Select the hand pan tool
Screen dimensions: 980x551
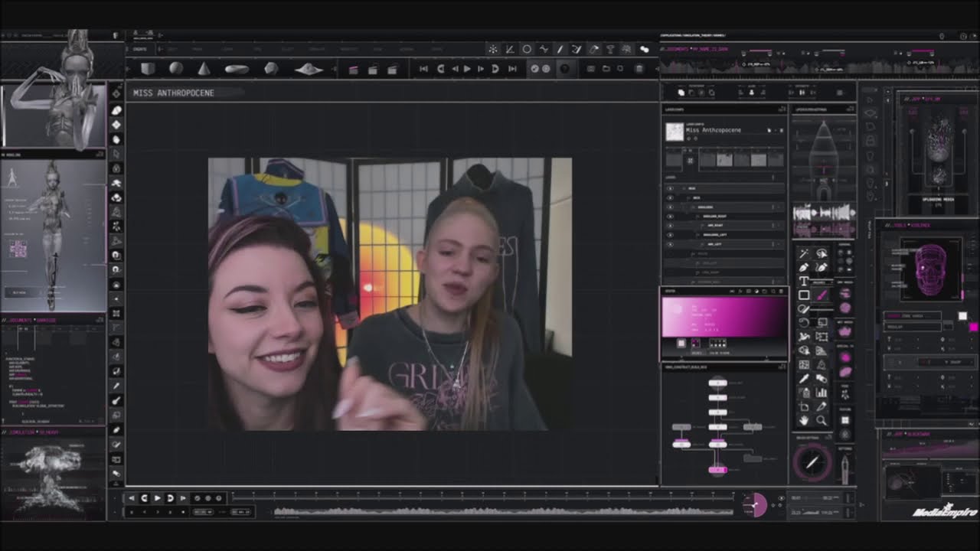[x=804, y=420]
